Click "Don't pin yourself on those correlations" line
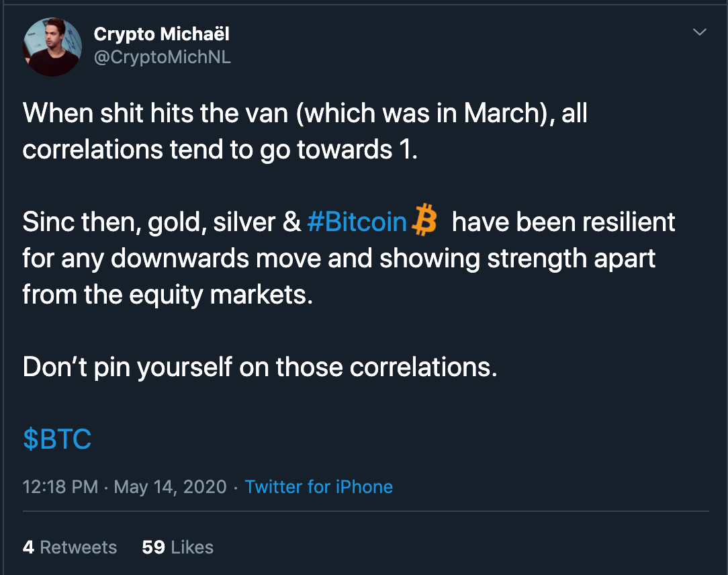This screenshot has height=575, width=728. point(260,367)
